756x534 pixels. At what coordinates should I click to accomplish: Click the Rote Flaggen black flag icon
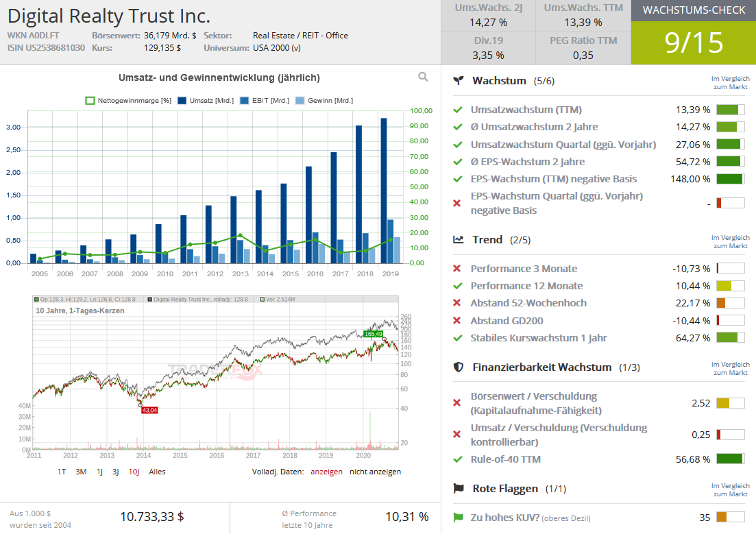click(x=459, y=489)
